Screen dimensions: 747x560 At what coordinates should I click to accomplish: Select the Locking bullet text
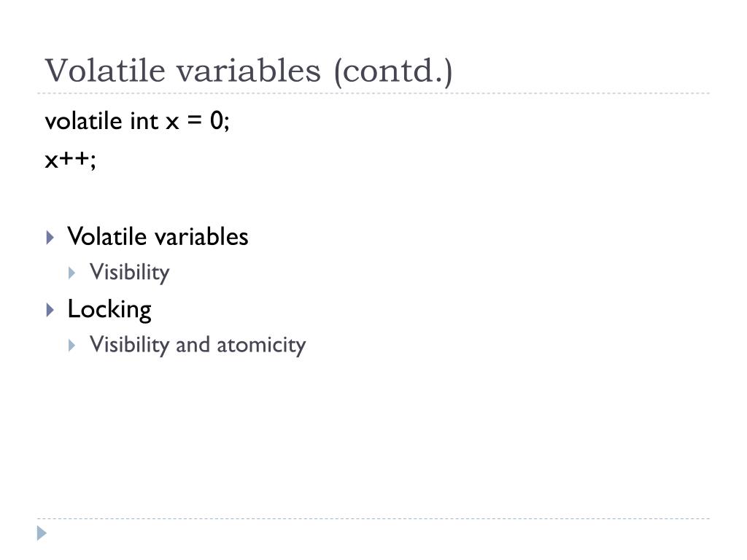pyautogui.click(x=109, y=309)
